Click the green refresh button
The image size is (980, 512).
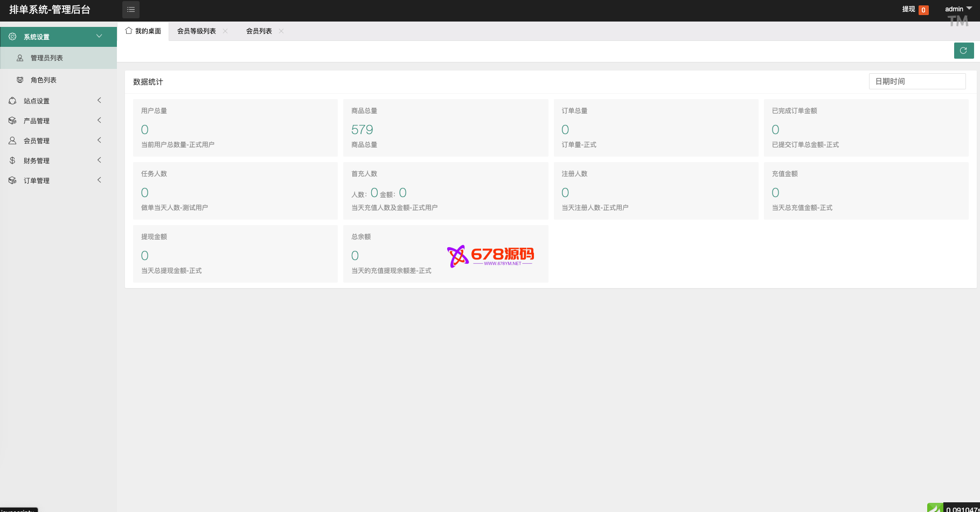click(963, 51)
